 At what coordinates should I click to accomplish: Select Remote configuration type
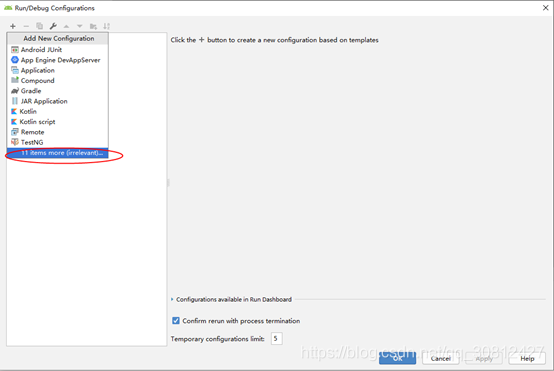(x=58, y=132)
